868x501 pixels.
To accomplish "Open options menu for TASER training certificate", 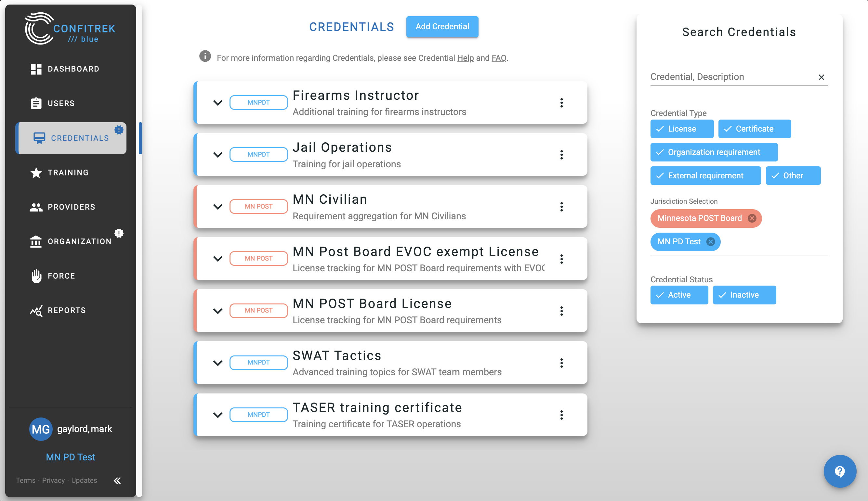I will (x=561, y=415).
